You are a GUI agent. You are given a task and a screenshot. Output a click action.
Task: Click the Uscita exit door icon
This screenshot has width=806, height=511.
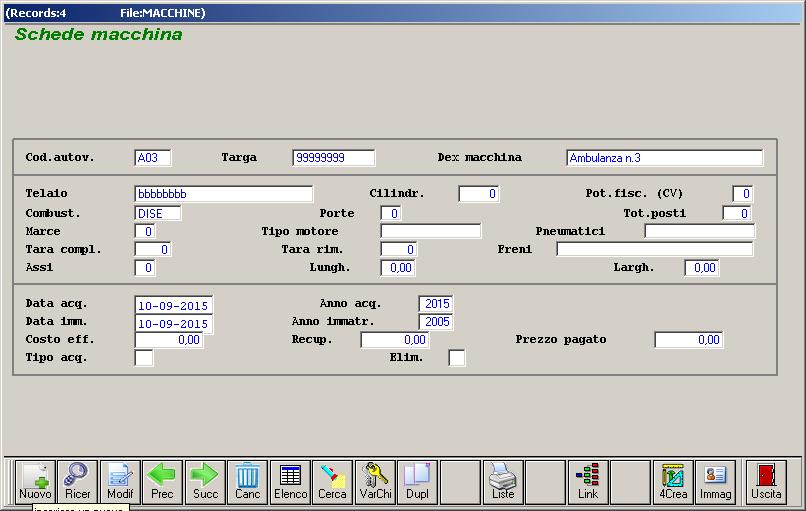tap(766, 481)
